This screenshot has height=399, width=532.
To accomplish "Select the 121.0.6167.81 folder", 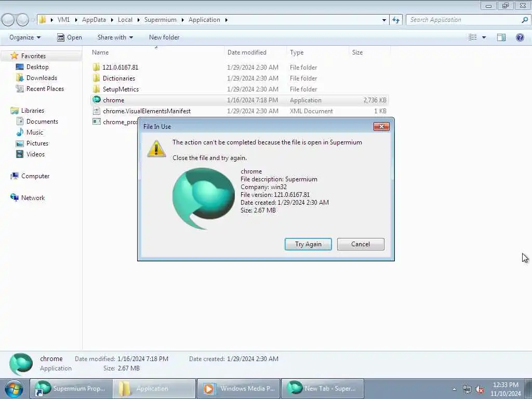I will [121, 67].
